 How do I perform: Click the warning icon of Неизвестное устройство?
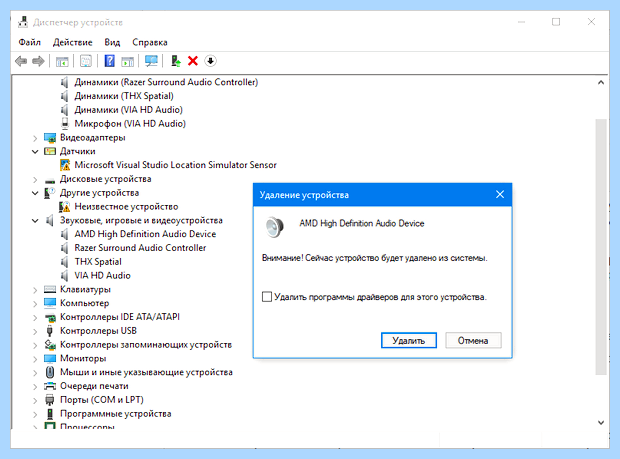point(64,206)
